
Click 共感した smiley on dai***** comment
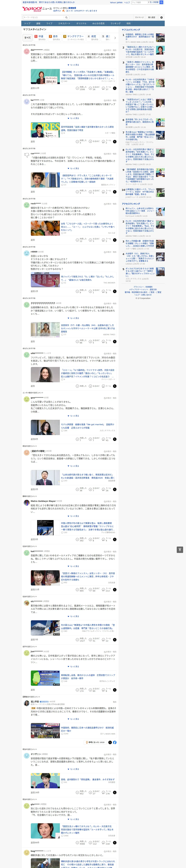[77, 88]
